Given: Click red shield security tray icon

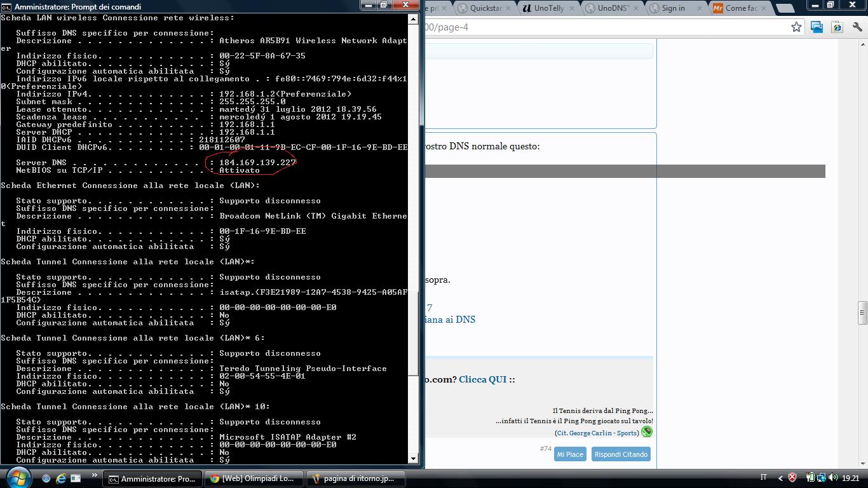Looking at the screenshot, I should (792, 478).
